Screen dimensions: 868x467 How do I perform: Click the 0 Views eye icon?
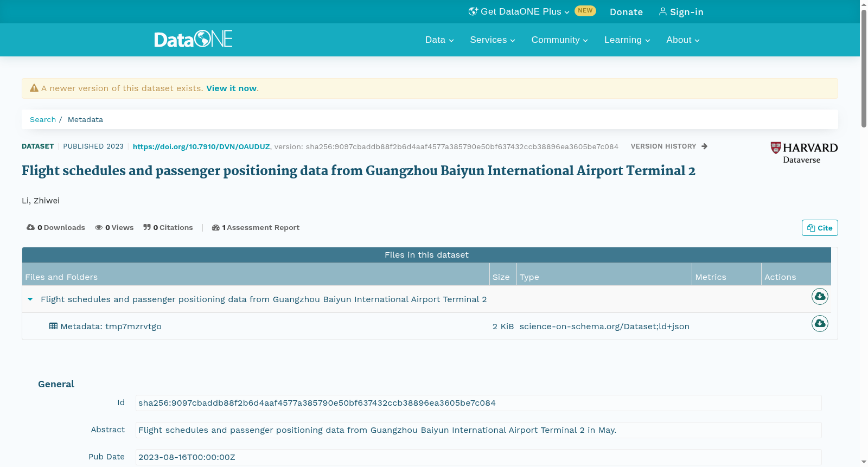(x=99, y=228)
